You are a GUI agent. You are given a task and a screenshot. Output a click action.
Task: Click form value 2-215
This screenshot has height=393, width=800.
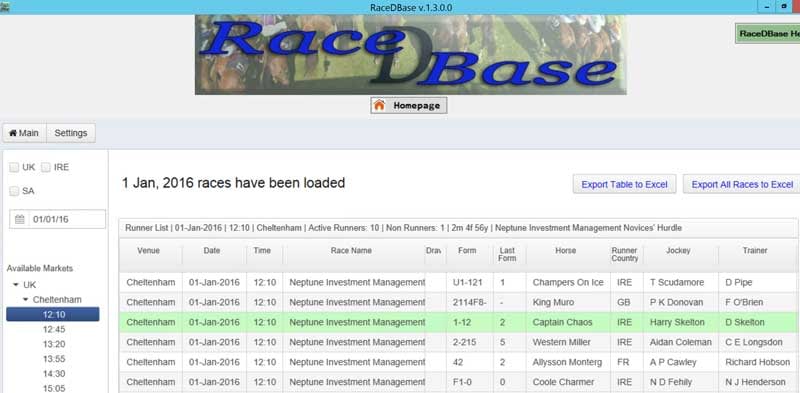click(469, 342)
